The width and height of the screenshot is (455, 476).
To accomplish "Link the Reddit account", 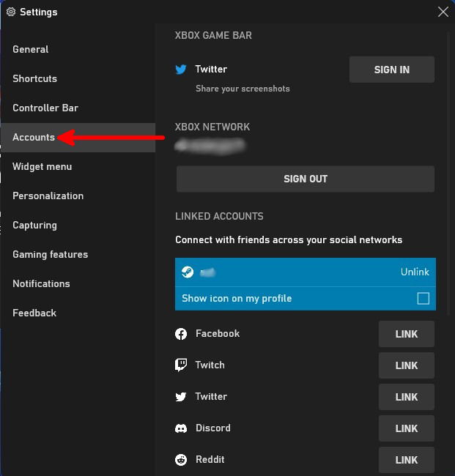I will (x=407, y=460).
